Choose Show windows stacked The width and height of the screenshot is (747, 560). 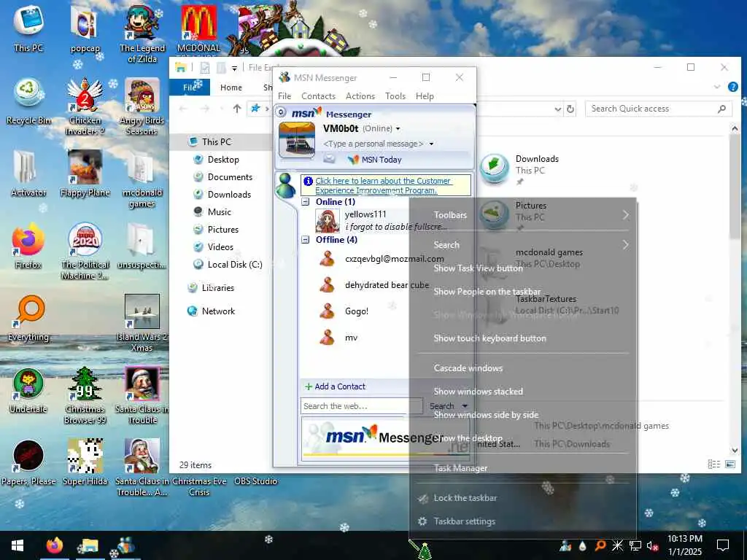click(x=522, y=392)
